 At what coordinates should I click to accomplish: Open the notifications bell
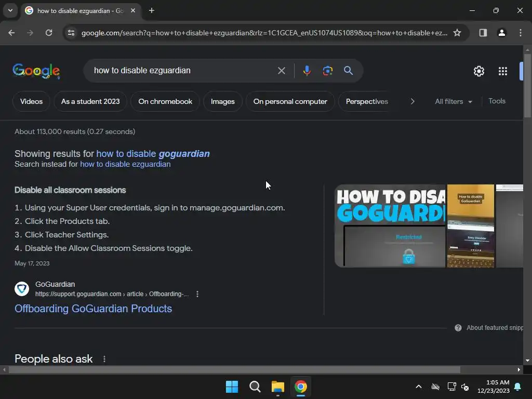[x=518, y=387]
